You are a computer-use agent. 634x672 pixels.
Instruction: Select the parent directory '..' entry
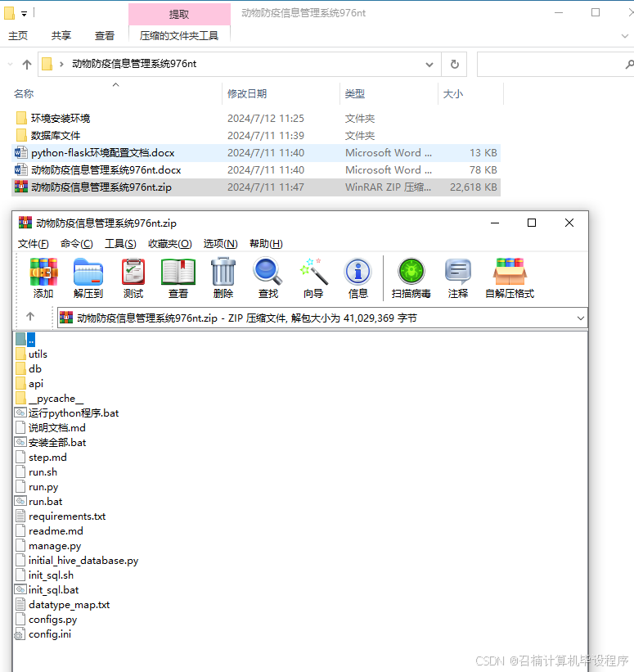25,340
